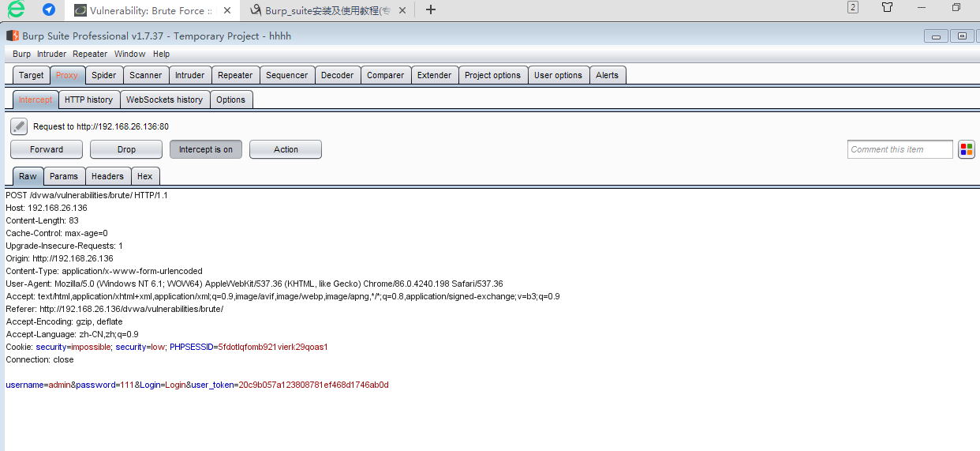Switch to the Params view tab
The height and width of the screenshot is (451, 980).
click(x=64, y=176)
